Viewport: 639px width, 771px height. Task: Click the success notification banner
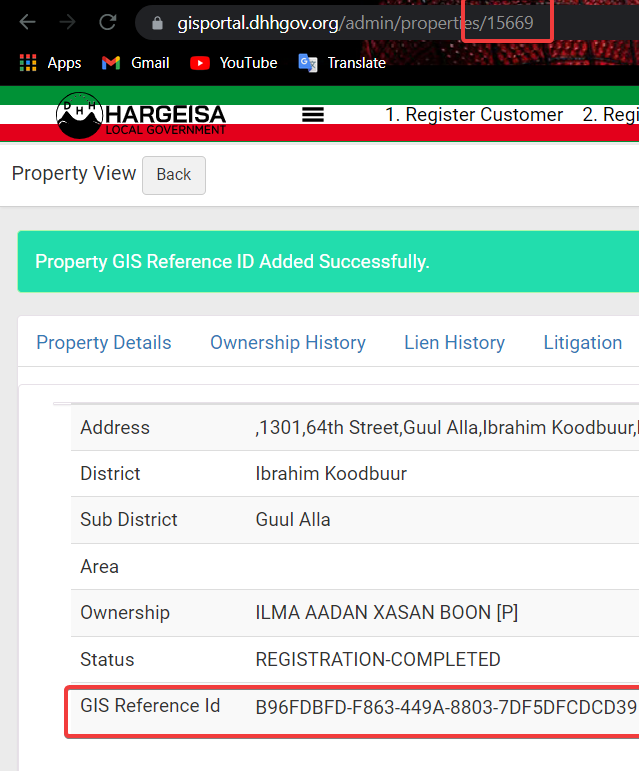click(328, 261)
